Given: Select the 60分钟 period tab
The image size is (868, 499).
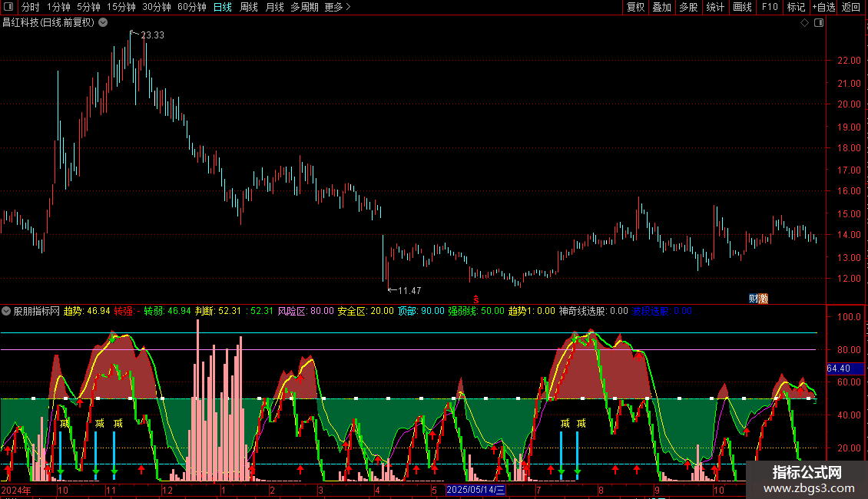Looking at the screenshot, I should 191,7.
